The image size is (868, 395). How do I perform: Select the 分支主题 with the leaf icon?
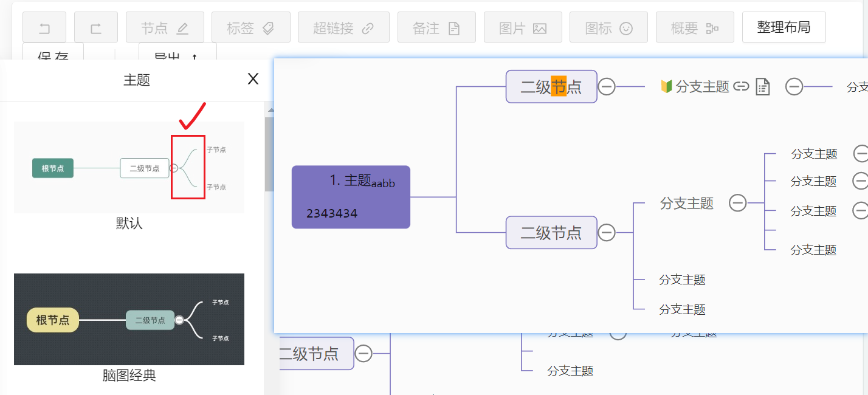(x=702, y=87)
